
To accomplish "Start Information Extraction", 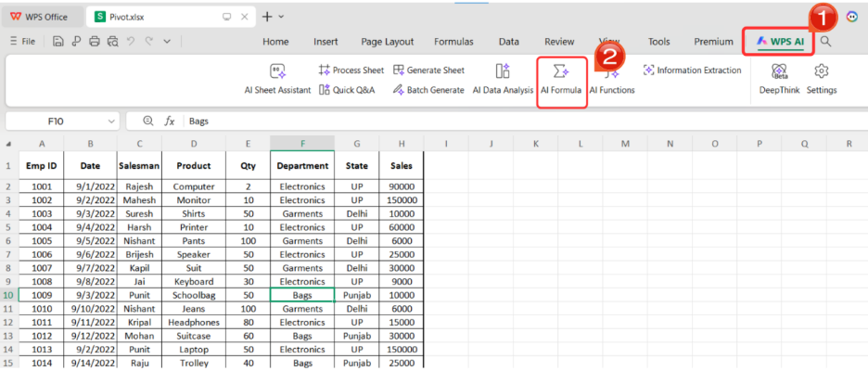I will 692,70.
